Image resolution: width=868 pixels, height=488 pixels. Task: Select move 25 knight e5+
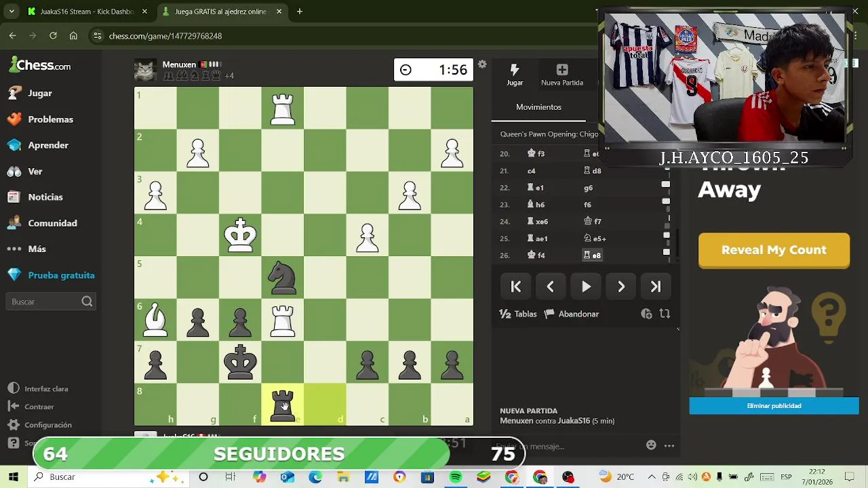click(595, 239)
